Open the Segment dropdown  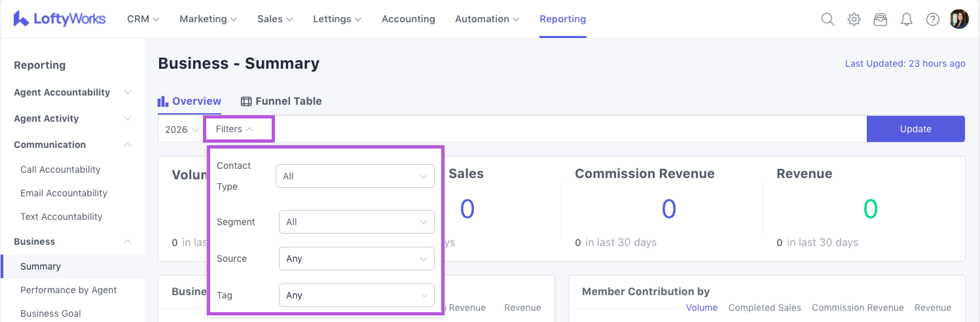coord(356,222)
